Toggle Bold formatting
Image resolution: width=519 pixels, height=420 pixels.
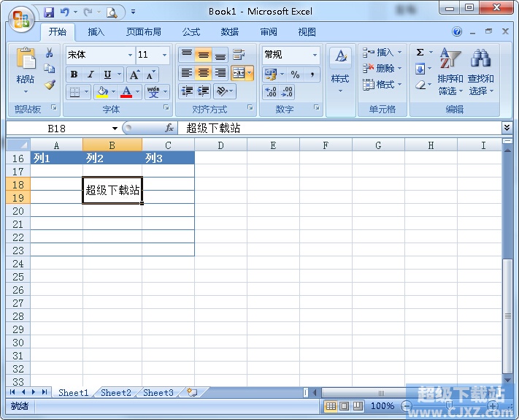74,75
